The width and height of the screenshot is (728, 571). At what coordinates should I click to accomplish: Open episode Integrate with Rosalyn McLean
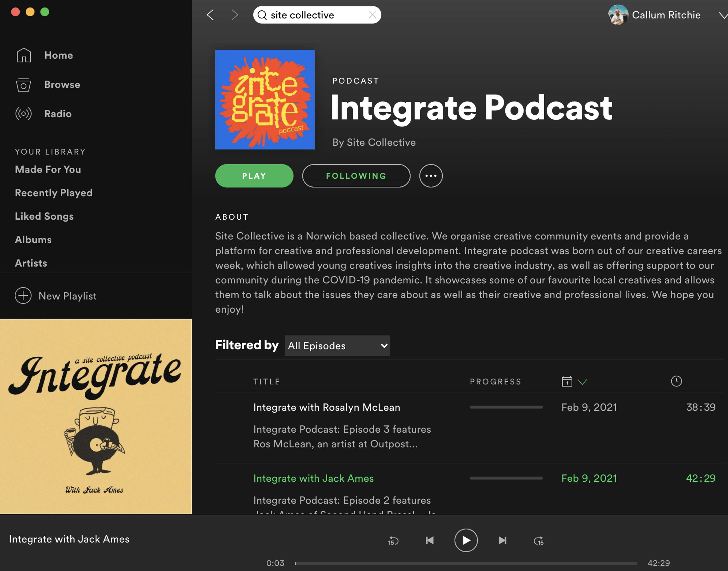click(326, 408)
